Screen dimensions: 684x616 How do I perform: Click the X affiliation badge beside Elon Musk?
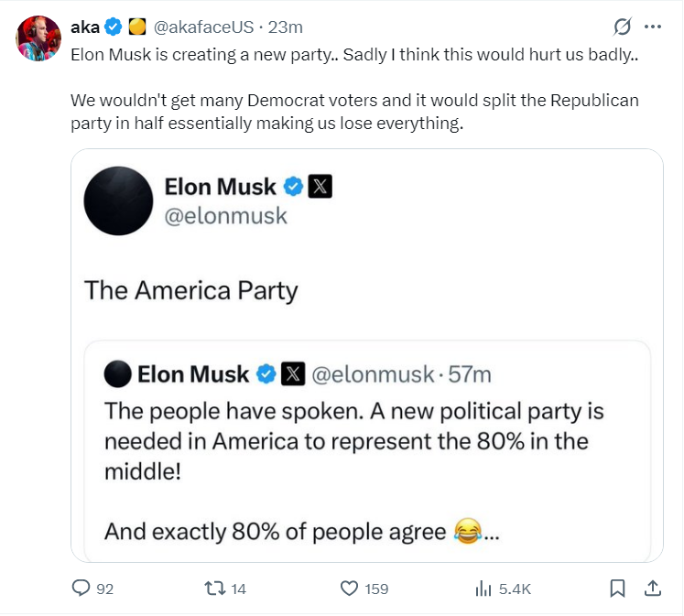coord(320,187)
